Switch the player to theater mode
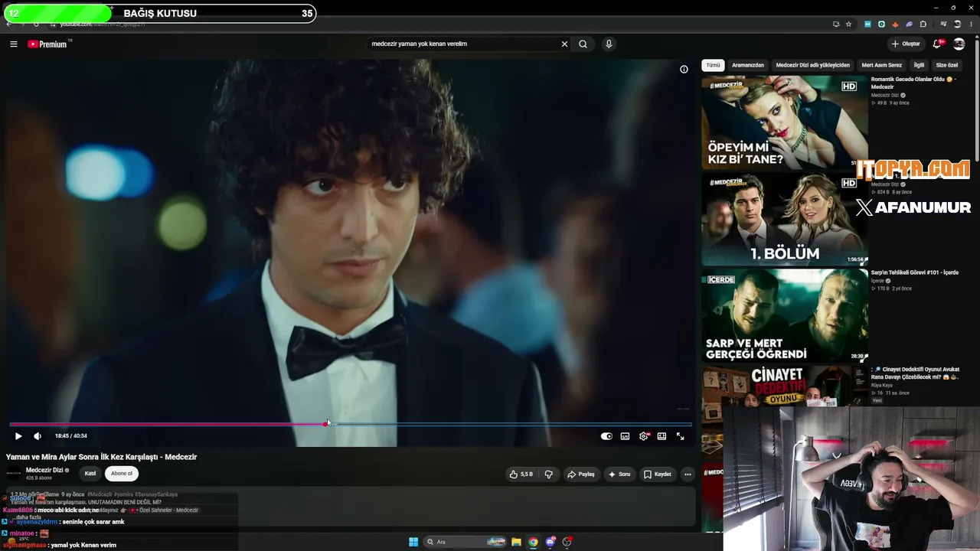This screenshot has width=980, height=551. coord(662,436)
